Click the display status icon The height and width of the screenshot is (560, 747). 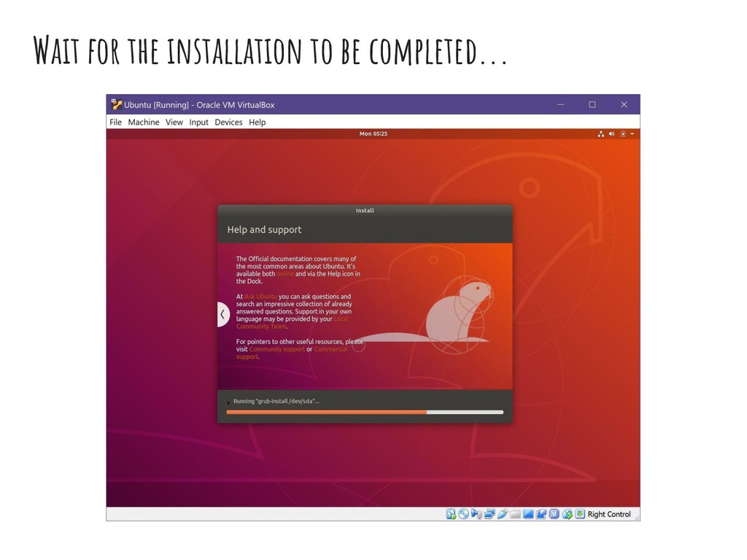coord(528,514)
